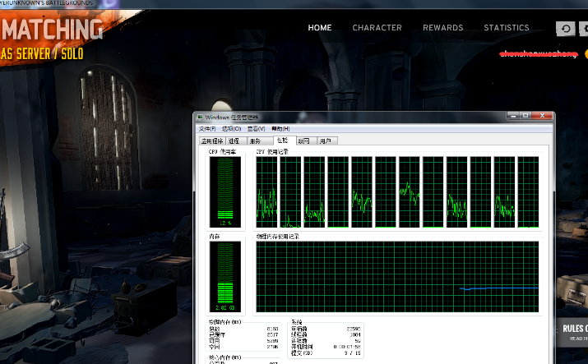Switch to the 联网 tab
This screenshot has height=364, width=588.
pos(306,141)
